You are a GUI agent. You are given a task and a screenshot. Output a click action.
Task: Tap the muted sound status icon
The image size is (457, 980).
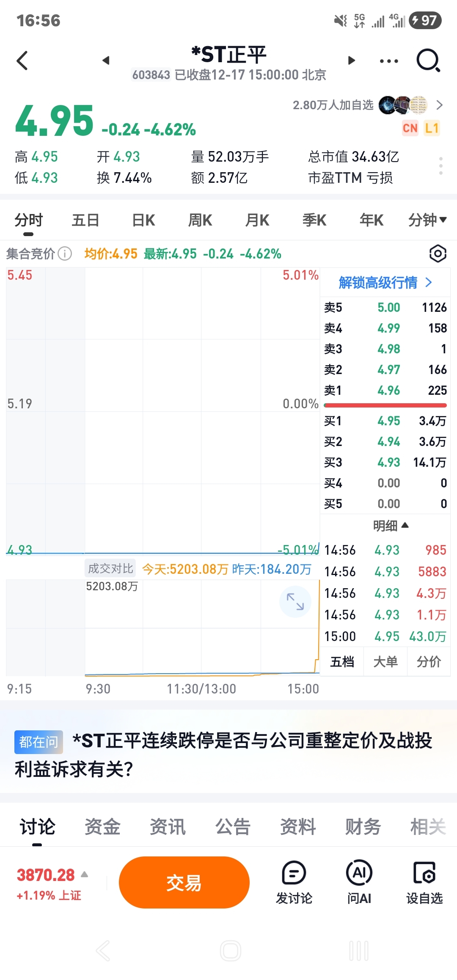click(340, 20)
